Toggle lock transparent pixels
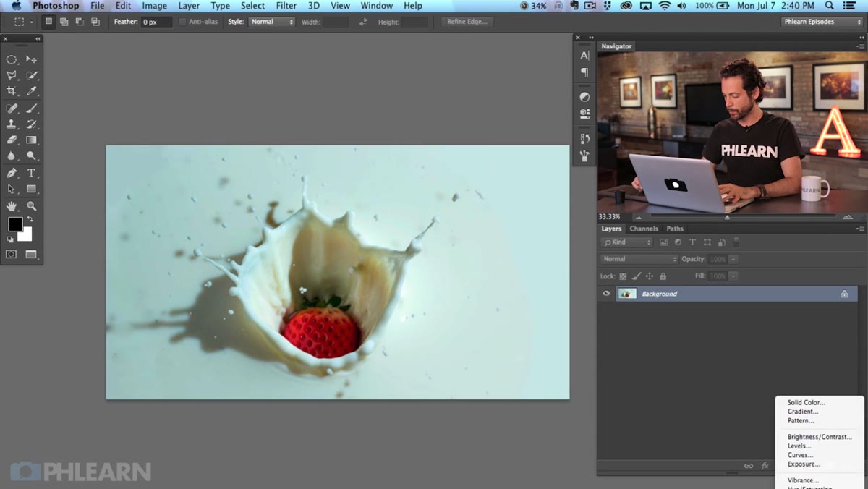 click(x=623, y=276)
